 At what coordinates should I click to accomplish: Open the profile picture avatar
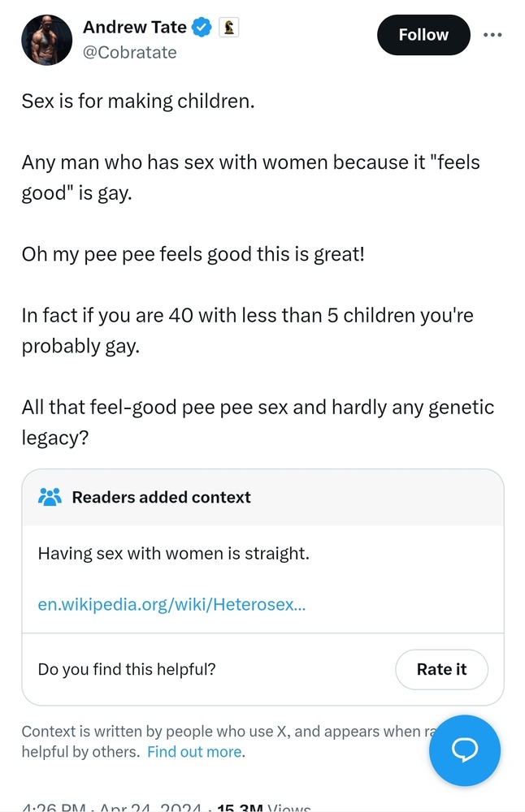coord(46,40)
